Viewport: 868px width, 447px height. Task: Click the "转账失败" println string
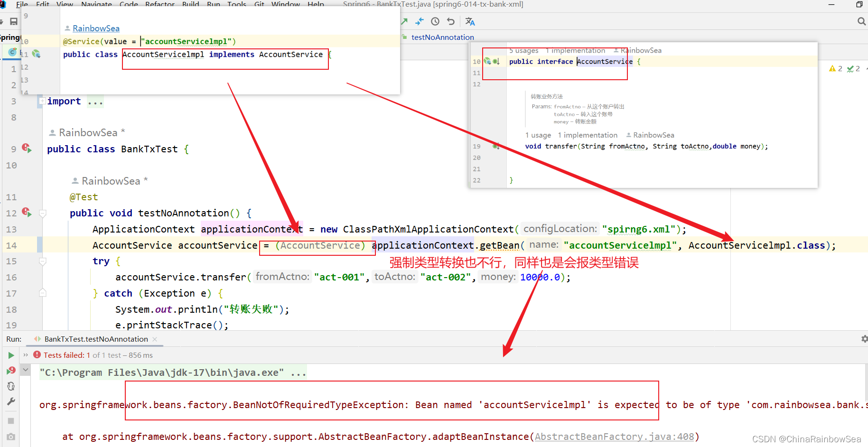[251, 309]
